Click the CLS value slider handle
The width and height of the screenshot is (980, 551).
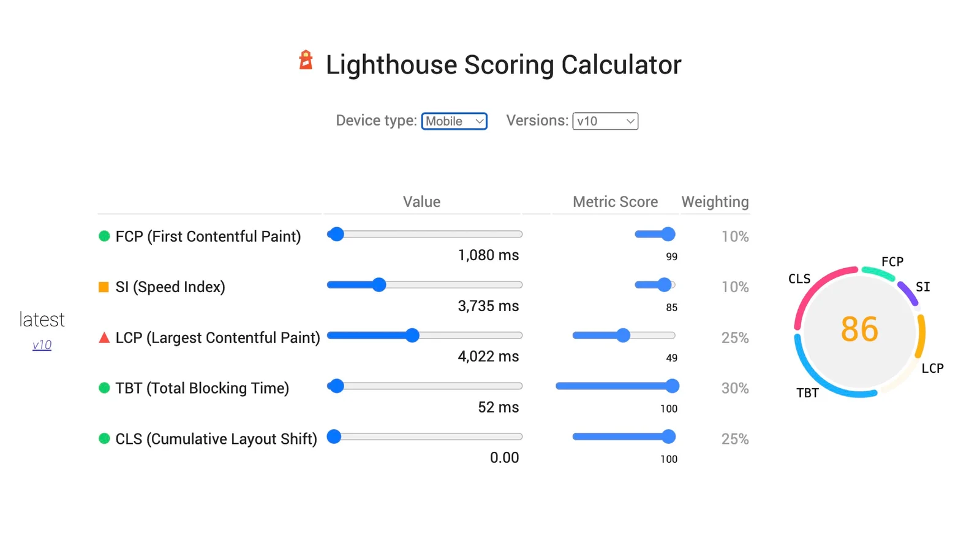(334, 437)
